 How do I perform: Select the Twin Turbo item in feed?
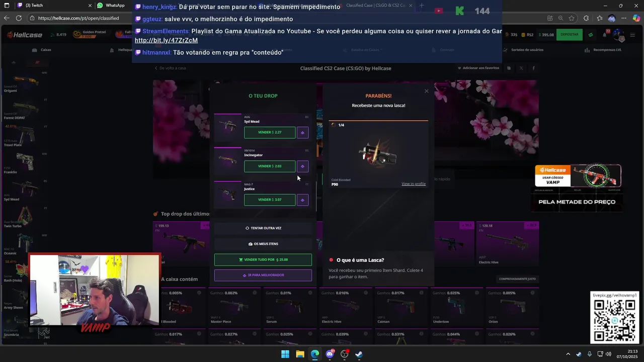point(25,218)
